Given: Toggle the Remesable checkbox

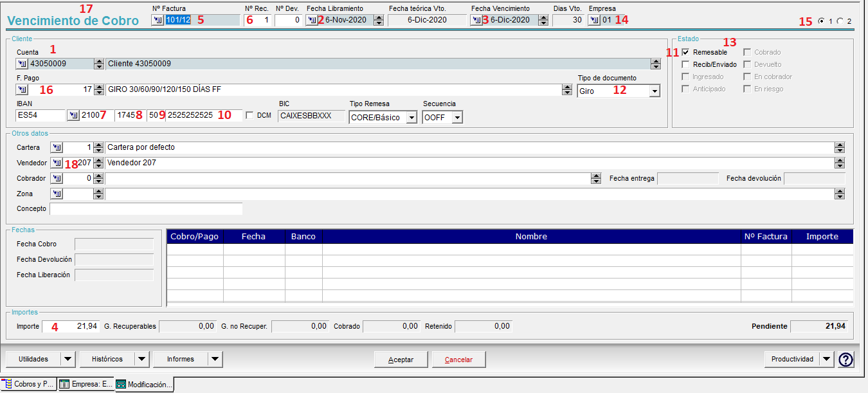Looking at the screenshot, I should pyautogui.click(x=686, y=52).
